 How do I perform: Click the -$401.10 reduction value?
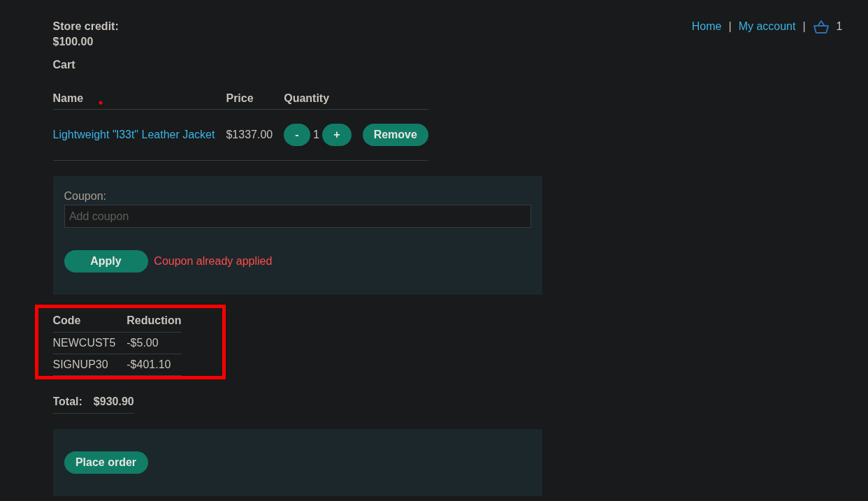click(x=148, y=365)
